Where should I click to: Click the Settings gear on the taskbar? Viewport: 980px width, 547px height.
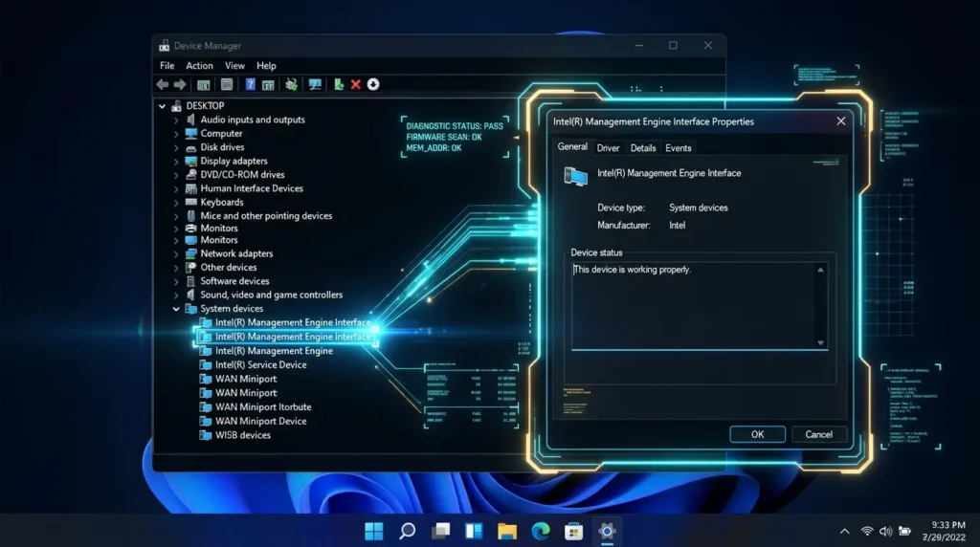(607, 532)
